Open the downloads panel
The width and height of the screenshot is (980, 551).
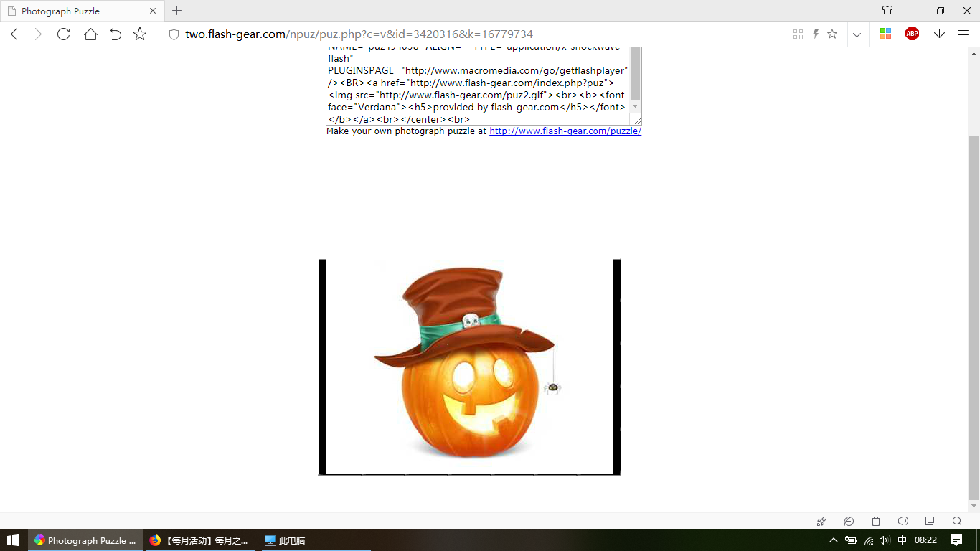click(x=939, y=34)
